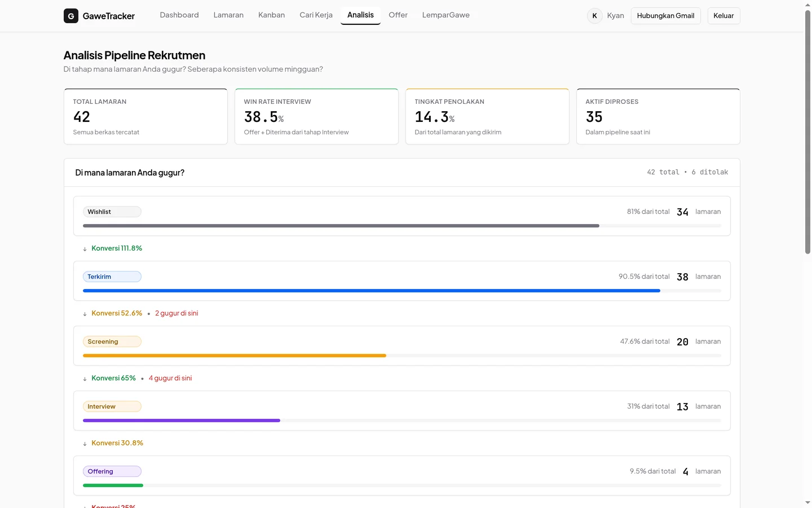Click the Screening stage badge
812x508 pixels.
point(112,341)
